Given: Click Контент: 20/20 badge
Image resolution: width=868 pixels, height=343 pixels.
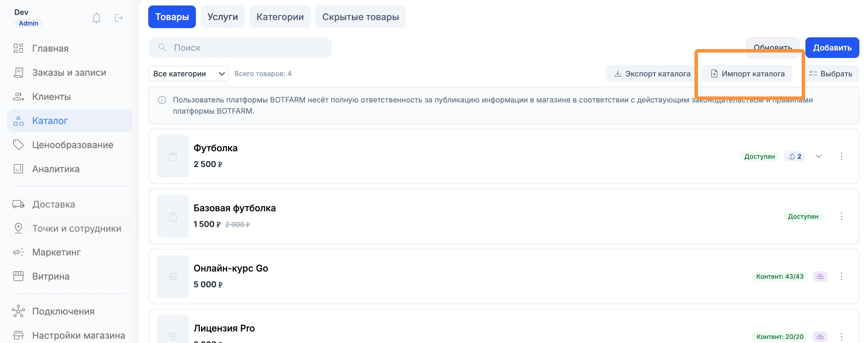Looking at the screenshot, I should (x=780, y=336).
